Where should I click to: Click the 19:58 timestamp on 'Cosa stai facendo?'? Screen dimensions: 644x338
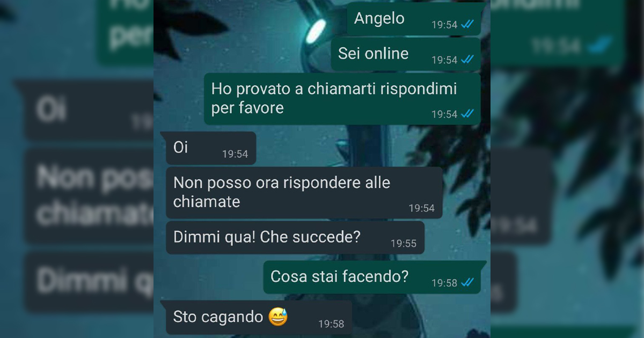pyautogui.click(x=444, y=283)
